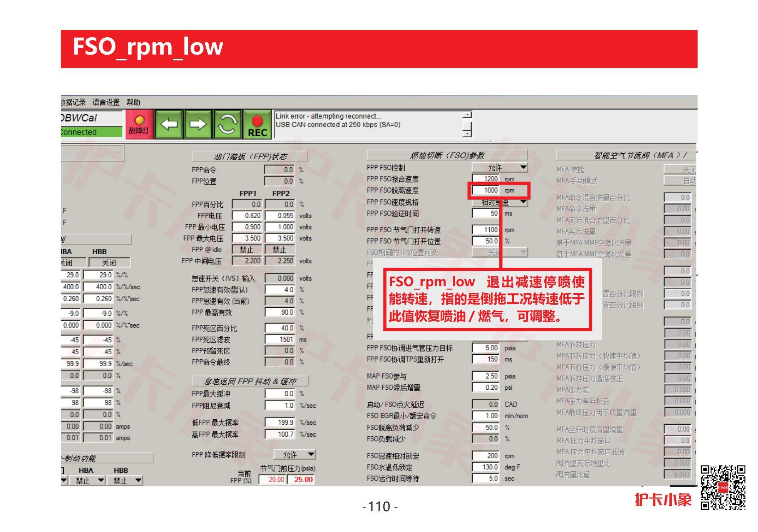Select the FSO水温低锁定 deg F field

click(x=486, y=467)
